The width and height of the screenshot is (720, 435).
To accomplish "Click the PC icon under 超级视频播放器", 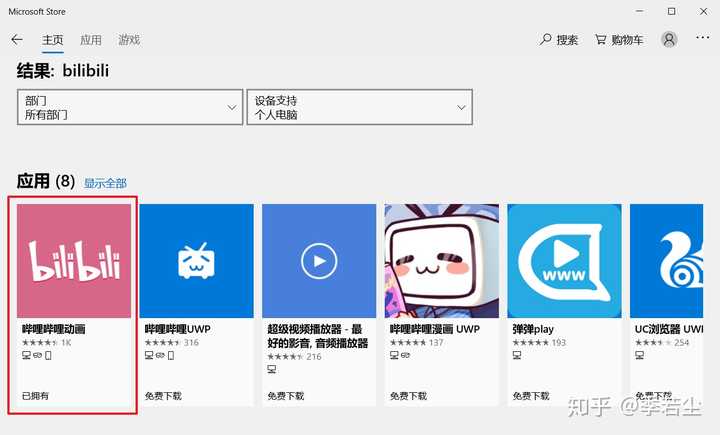I will tap(271, 369).
